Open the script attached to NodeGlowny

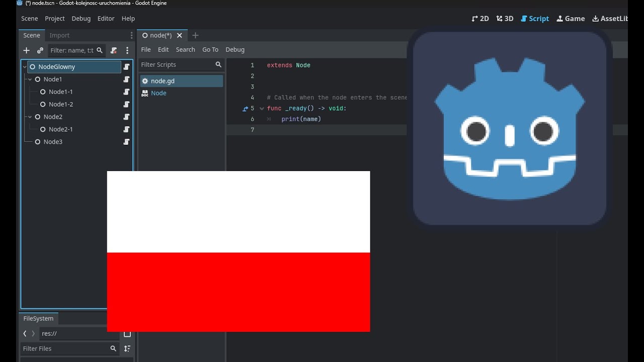pyautogui.click(x=127, y=67)
